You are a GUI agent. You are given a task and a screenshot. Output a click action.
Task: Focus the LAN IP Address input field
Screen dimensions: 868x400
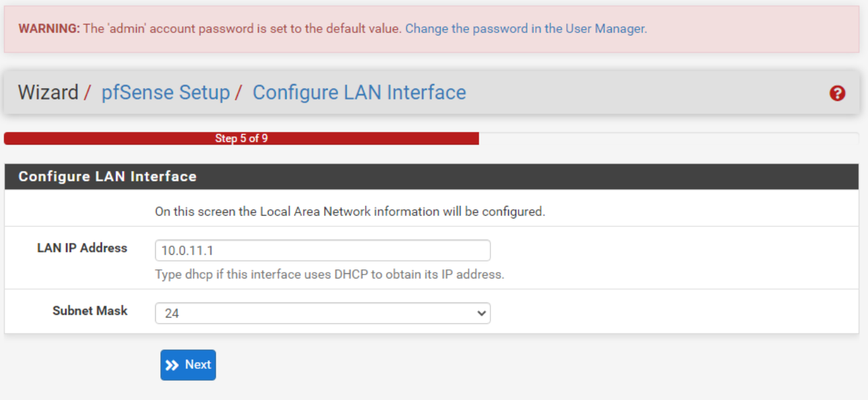click(x=322, y=251)
